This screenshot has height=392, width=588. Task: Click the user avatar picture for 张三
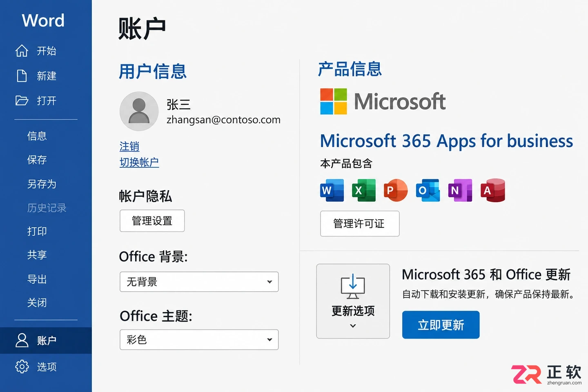click(x=139, y=111)
